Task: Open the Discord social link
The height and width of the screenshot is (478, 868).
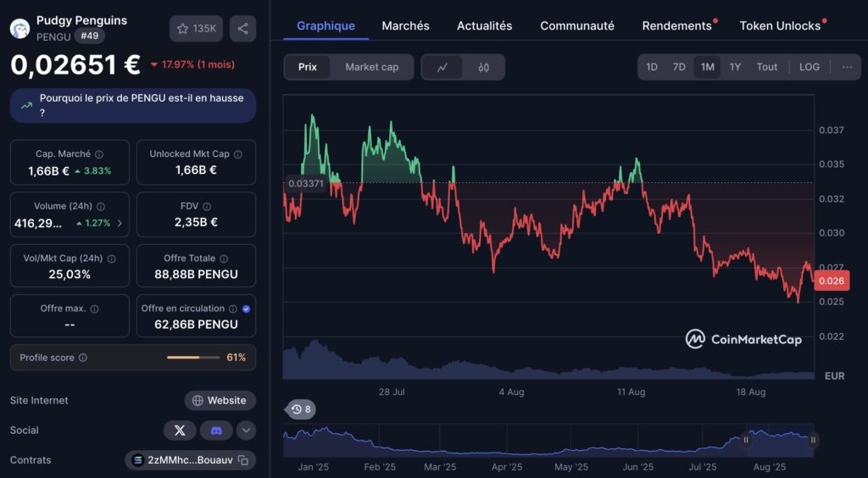Action: (216, 431)
